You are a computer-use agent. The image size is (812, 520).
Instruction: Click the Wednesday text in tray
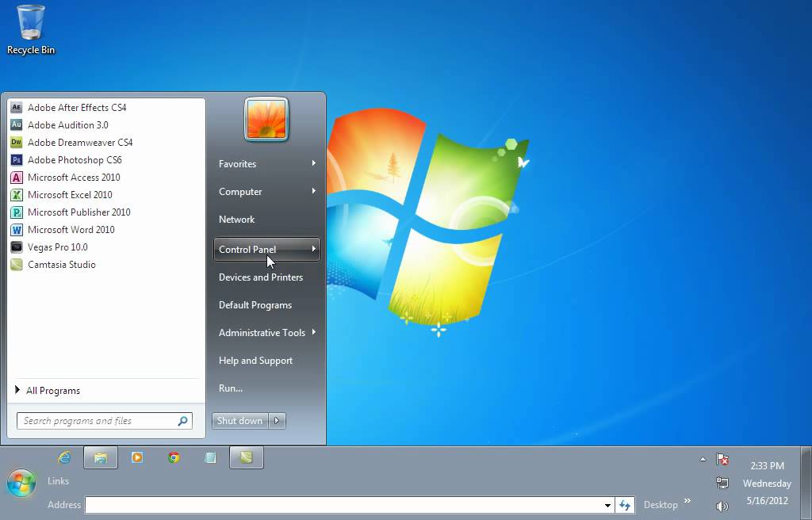pos(767,484)
